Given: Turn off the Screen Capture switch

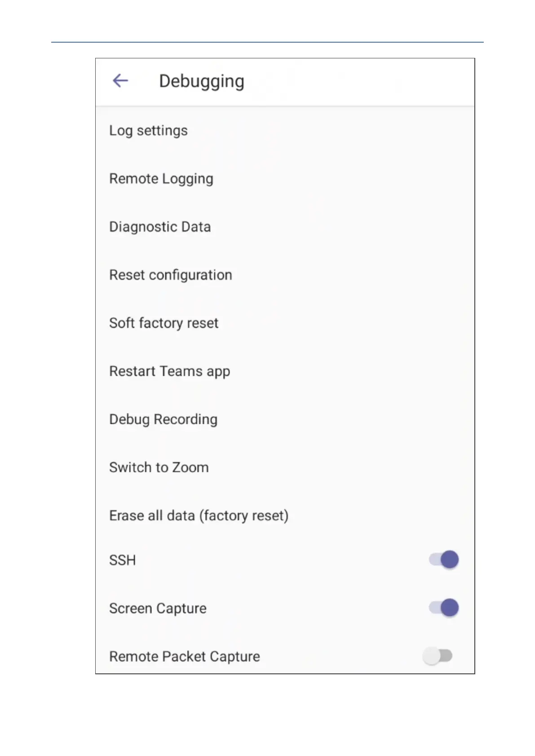Looking at the screenshot, I should tap(444, 608).
